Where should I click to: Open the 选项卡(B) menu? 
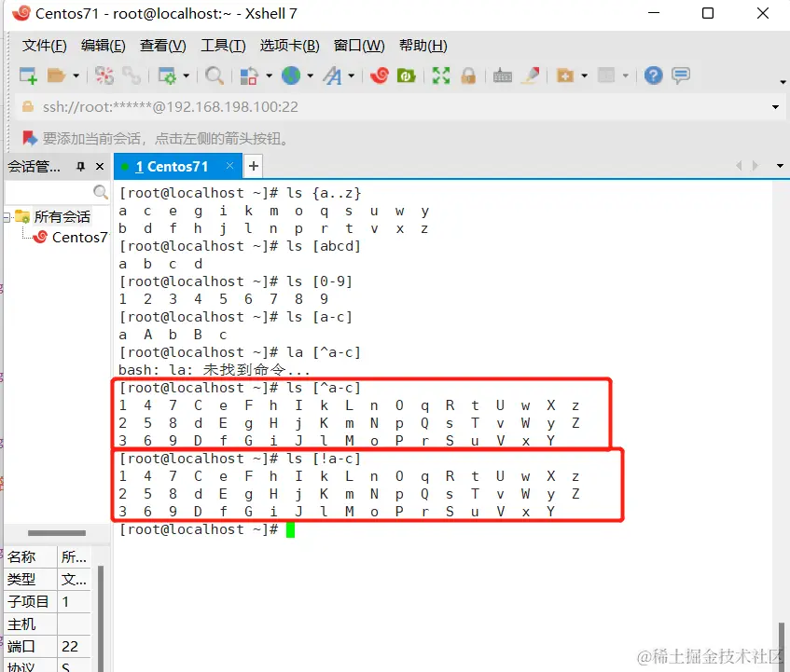290,46
